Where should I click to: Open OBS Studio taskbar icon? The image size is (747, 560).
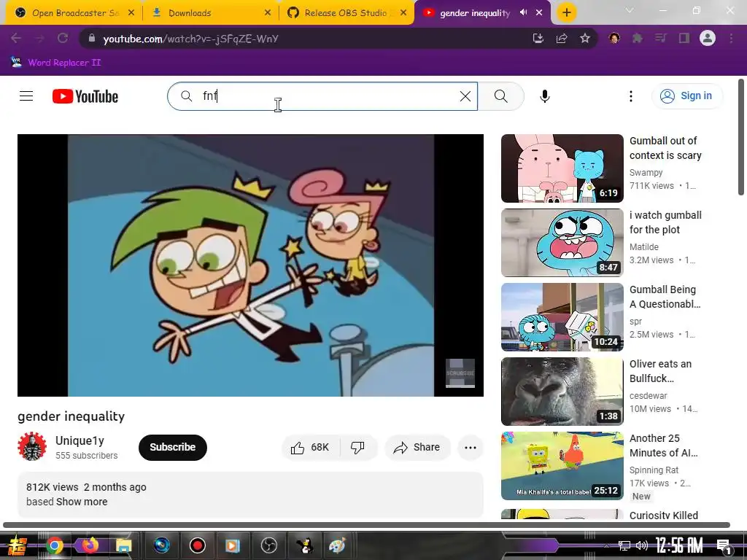click(268, 545)
